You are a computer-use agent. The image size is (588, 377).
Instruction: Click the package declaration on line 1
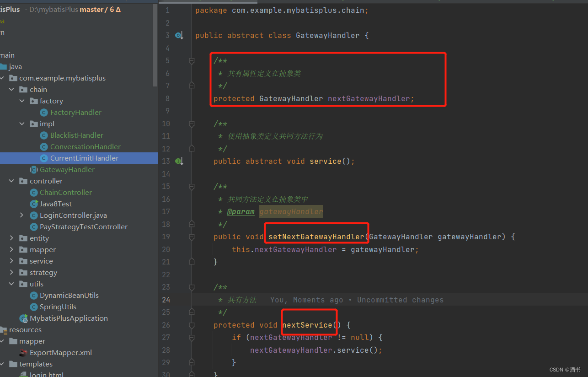(x=282, y=10)
